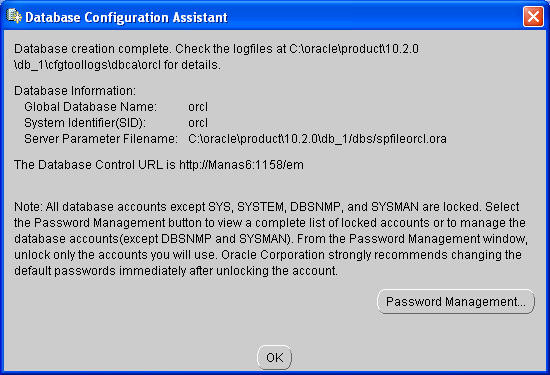
Task: Click the line mentioning the Password Management button
Action: point(270,223)
